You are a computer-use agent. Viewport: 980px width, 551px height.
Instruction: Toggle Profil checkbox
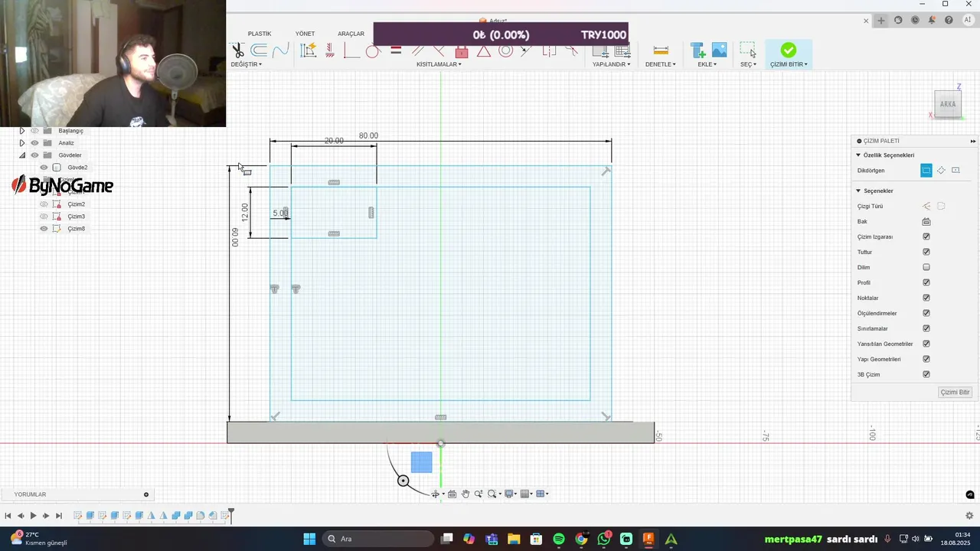[x=926, y=282]
